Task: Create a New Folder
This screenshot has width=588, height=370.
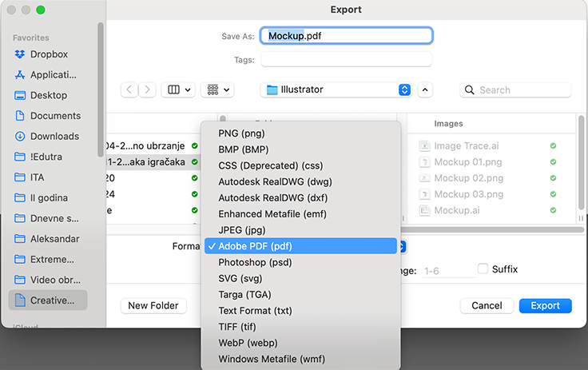Action: click(154, 305)
